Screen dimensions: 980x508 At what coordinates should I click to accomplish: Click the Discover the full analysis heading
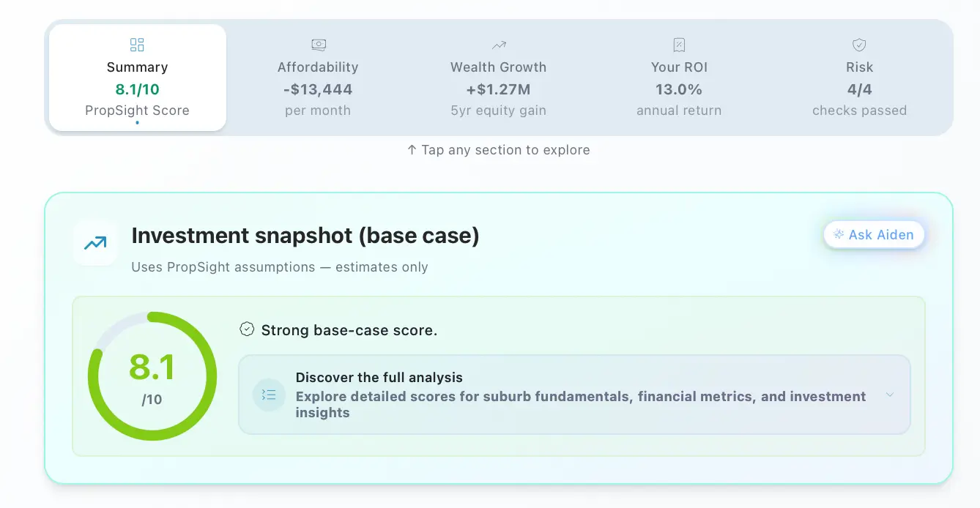[x=379, y=378]
